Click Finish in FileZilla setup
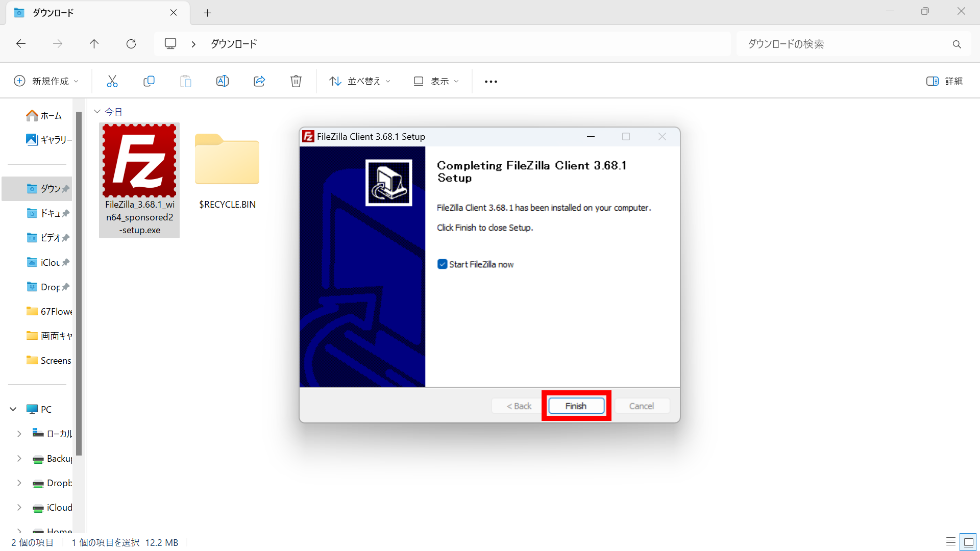This screenshot has height=551, width=980. (x=576, y=406)
